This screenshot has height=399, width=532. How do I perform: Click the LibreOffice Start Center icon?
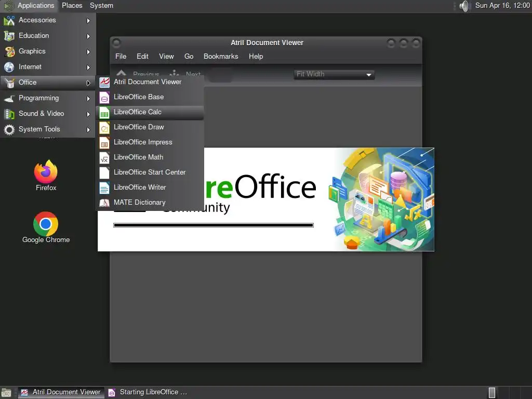[104, 172]
